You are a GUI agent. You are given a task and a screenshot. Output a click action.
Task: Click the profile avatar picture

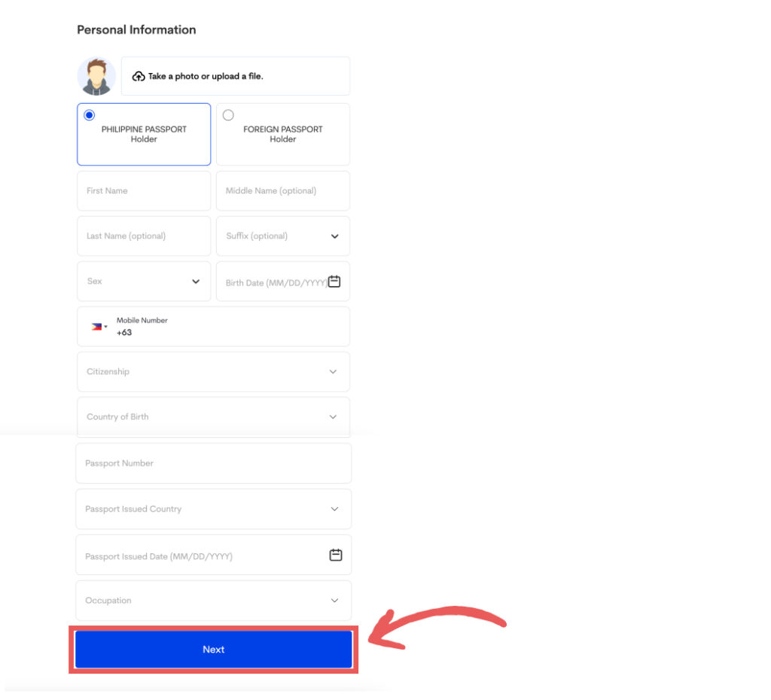click(x=96, y=76)
